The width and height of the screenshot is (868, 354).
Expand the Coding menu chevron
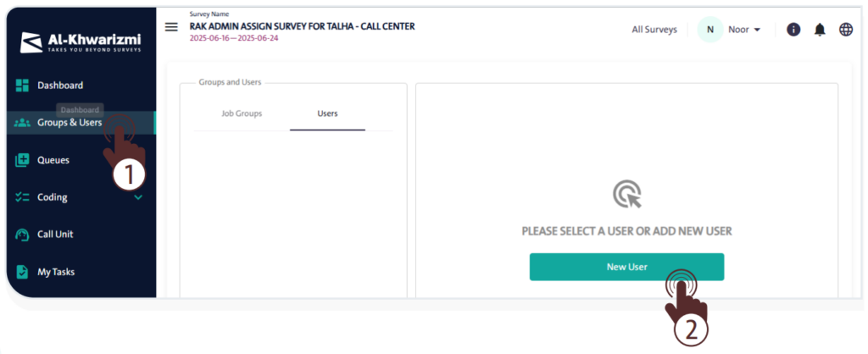(x=138, y=197)
